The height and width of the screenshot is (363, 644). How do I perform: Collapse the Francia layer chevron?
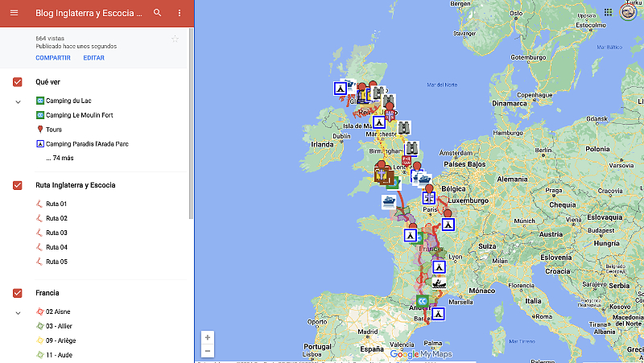coord(18,313)
